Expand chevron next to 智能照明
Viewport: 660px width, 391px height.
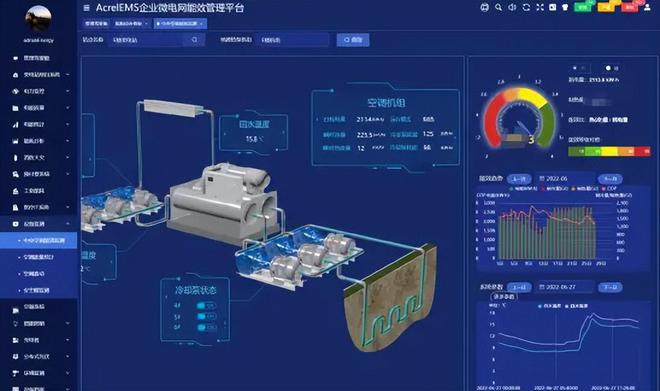pyautogui.click(x=68, y=323)
